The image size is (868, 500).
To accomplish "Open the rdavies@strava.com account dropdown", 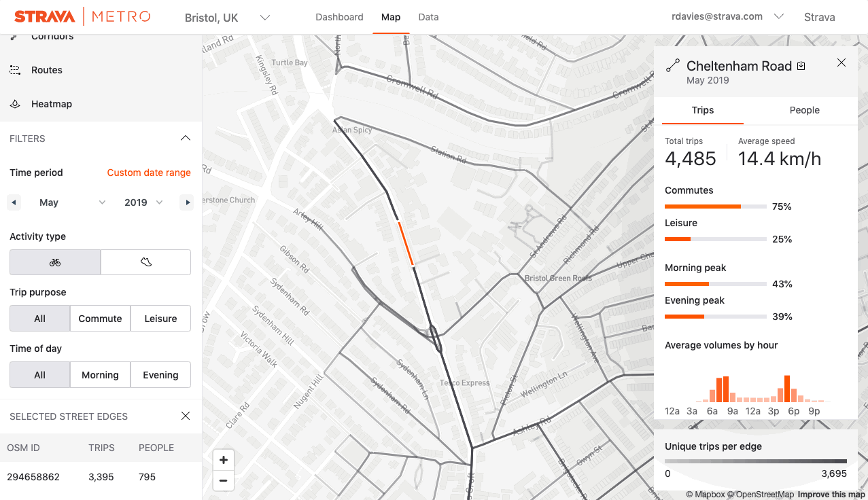I will pos(727,16).
